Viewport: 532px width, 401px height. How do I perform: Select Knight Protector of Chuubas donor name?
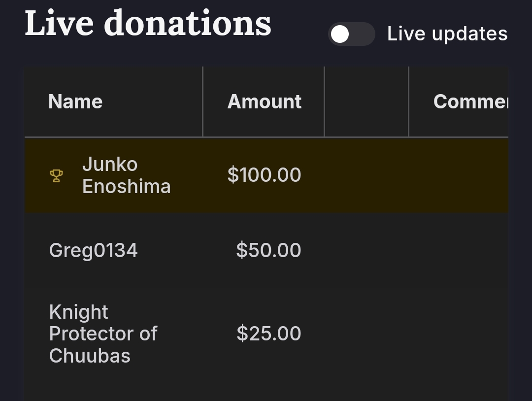[103, 334]
